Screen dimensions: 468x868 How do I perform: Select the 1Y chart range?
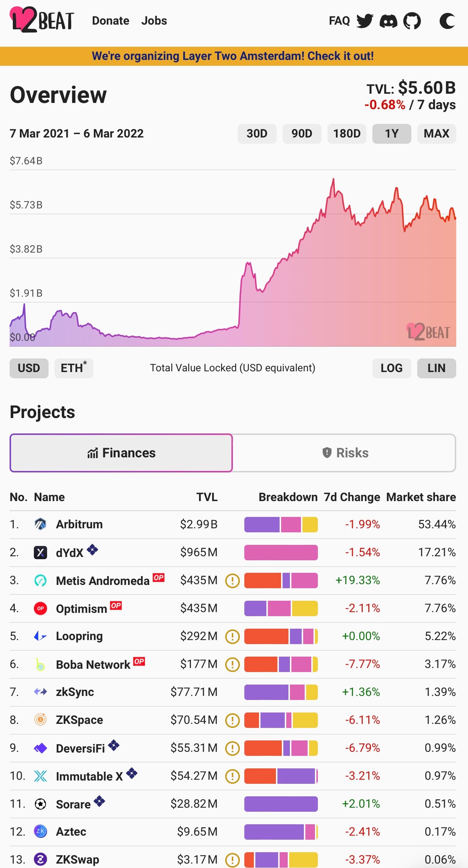click(x=391, y=133)
